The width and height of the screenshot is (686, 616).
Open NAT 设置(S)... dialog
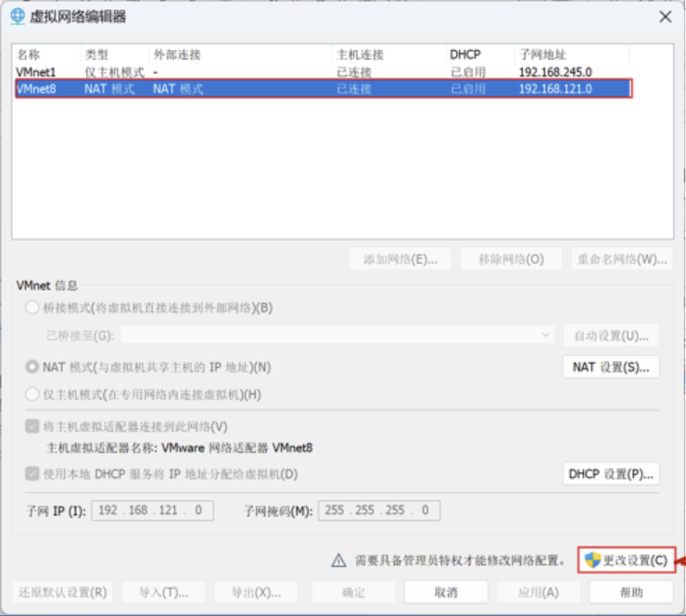[x=611, y=367]
